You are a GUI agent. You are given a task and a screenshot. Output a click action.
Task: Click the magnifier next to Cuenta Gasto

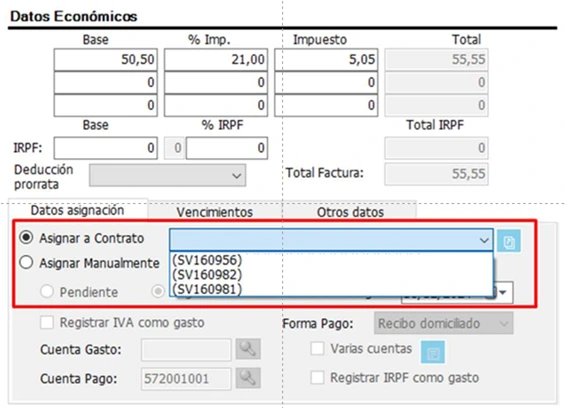(x=248, y=349)
